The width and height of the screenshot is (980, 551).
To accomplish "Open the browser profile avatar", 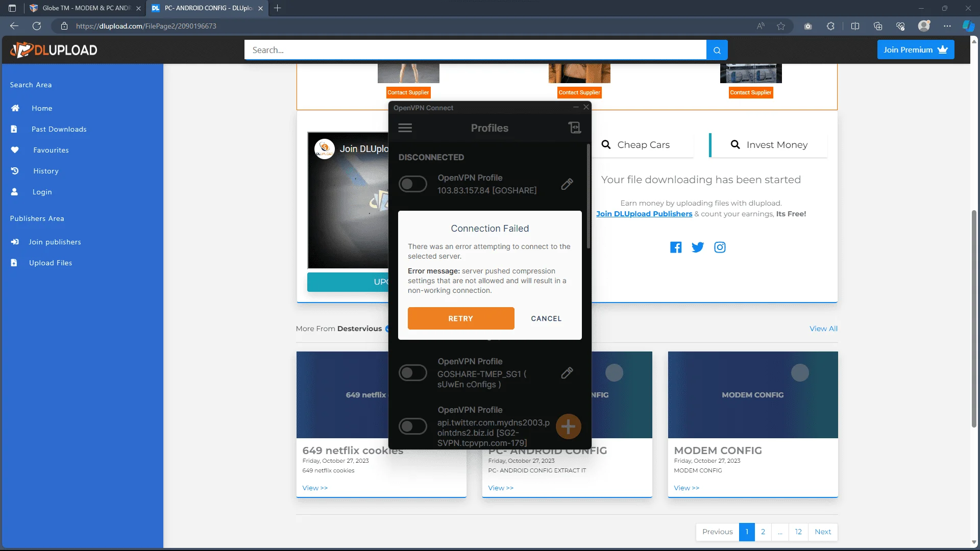I will pos(924,26).
